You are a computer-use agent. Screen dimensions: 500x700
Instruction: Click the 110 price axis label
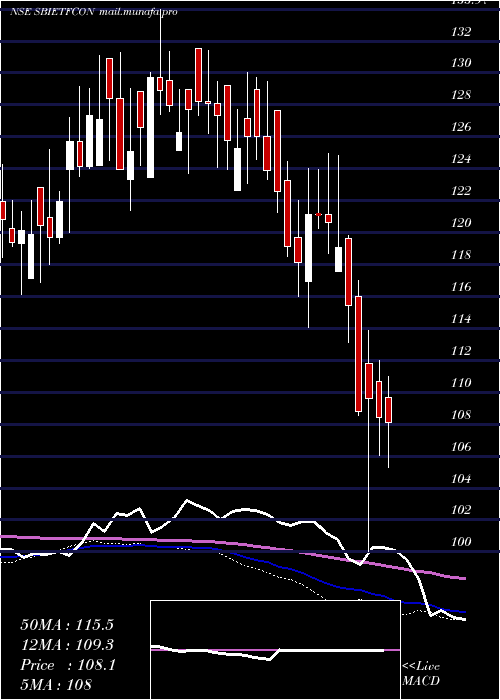(x=461, y=383)
